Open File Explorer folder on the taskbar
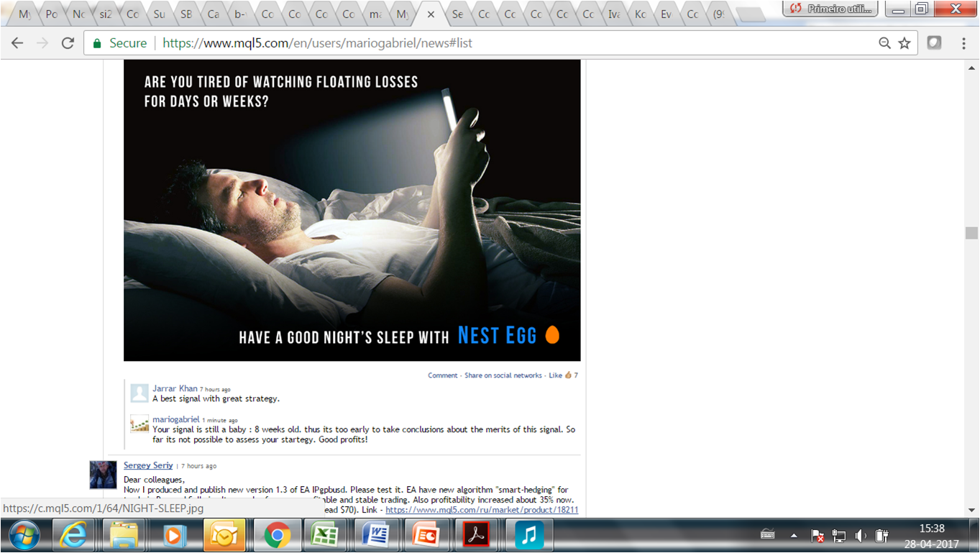980x553 pixels. click(x=124, y=536)
